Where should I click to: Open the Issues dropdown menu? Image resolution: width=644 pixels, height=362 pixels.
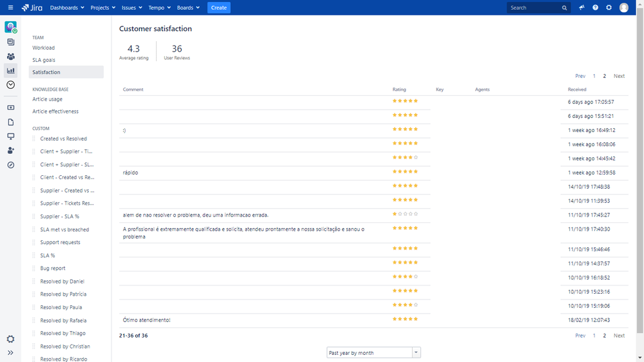point(132,7)
